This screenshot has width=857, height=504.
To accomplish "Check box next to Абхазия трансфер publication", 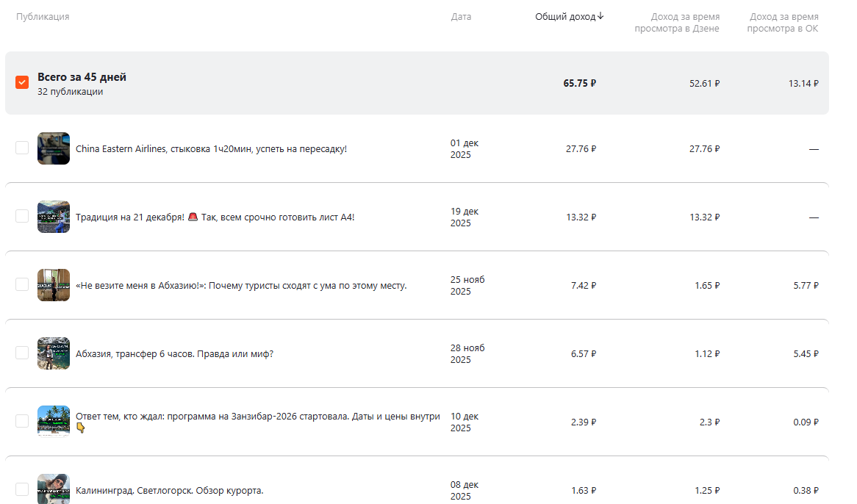I will [x=22, y=353].
